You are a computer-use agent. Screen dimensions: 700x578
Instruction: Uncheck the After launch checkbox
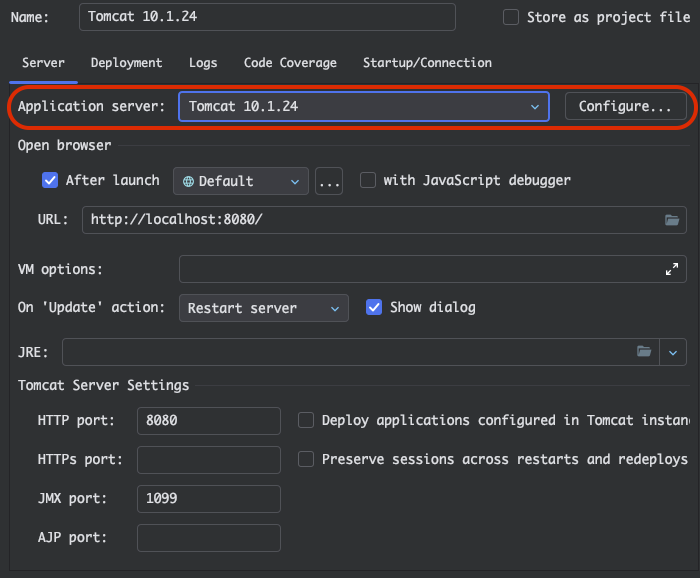(50, 180)
